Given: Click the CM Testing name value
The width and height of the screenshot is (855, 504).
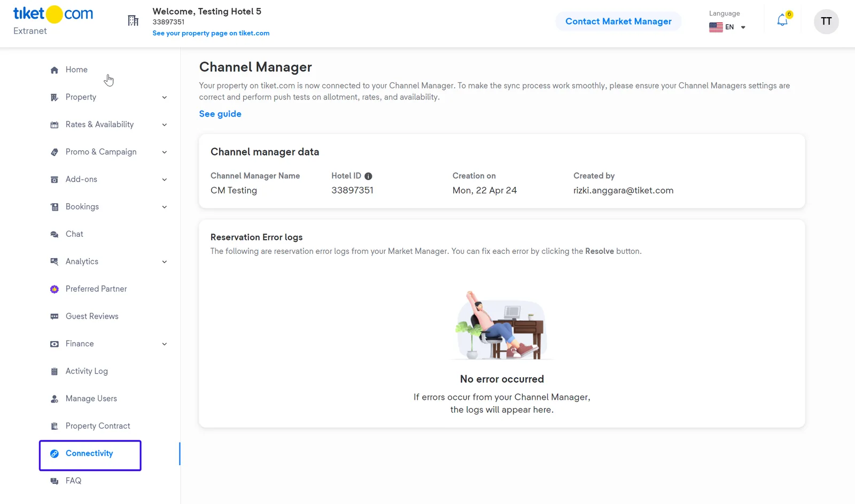Looking at the screenshot, I should (234, 190).
